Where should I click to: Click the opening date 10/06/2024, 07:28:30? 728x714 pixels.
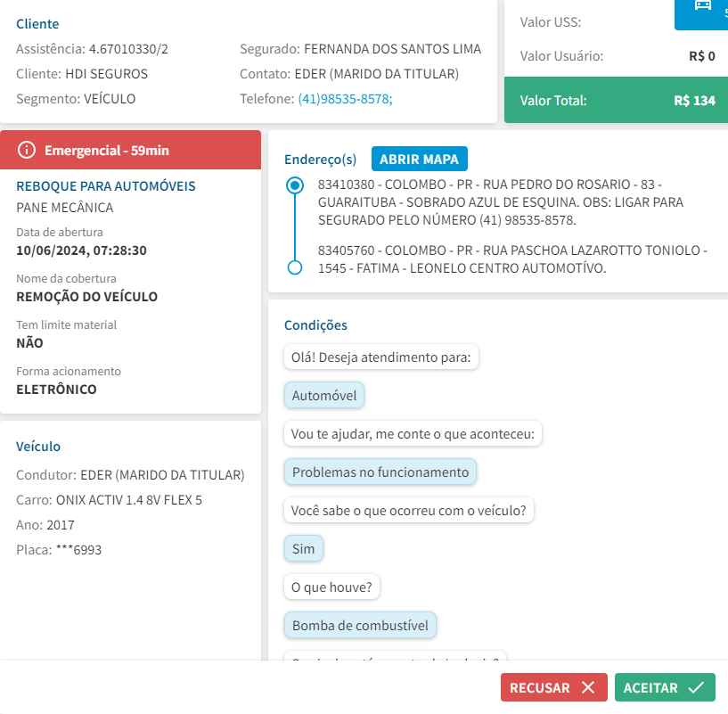[x=81, y=250]
